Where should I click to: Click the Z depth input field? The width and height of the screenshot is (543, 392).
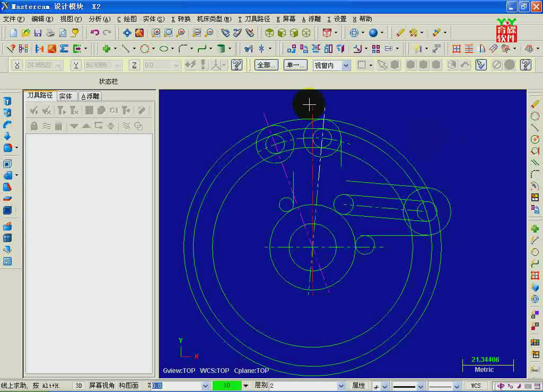coord(177,386)
